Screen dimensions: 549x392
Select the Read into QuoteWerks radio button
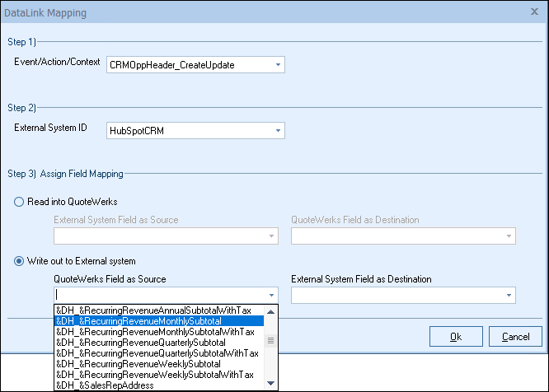19,202
